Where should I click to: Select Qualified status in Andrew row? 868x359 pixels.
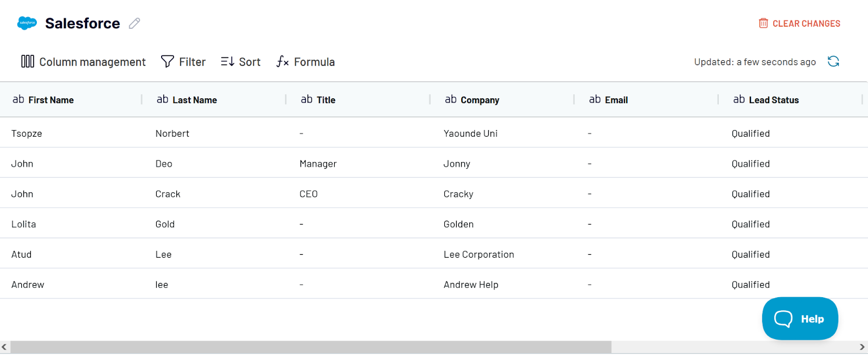click(x=750, y=285)
